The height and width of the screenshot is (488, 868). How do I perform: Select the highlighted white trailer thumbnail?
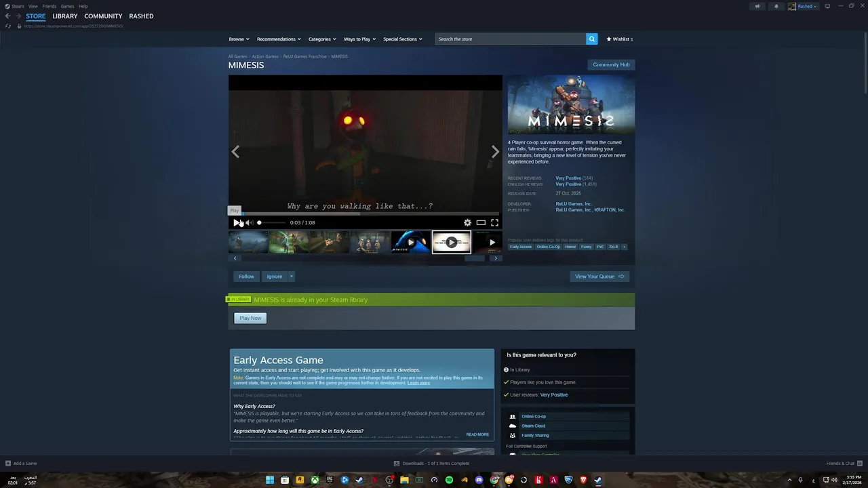click(451, 242)
